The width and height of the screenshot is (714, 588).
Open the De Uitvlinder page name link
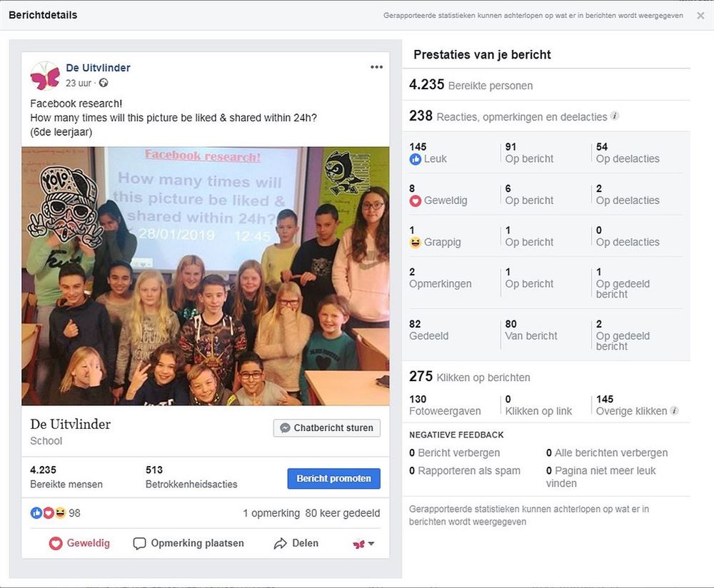tap(98, 68)
